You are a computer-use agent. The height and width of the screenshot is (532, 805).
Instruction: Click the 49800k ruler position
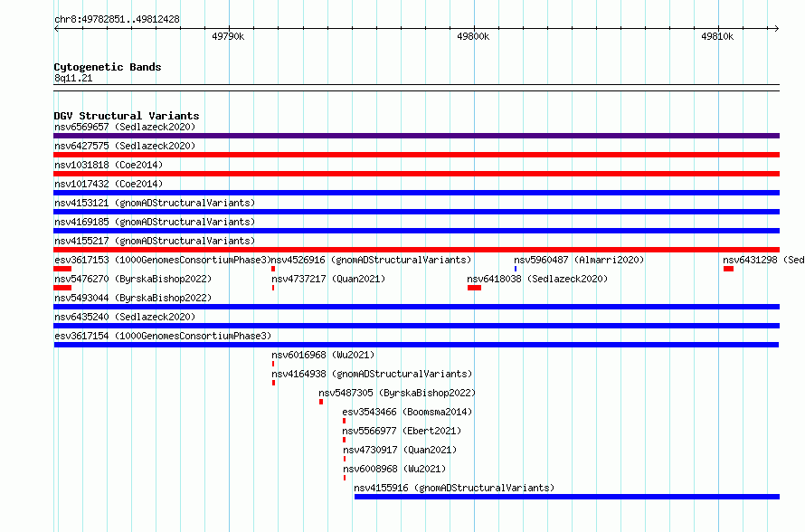coord(473,36)
